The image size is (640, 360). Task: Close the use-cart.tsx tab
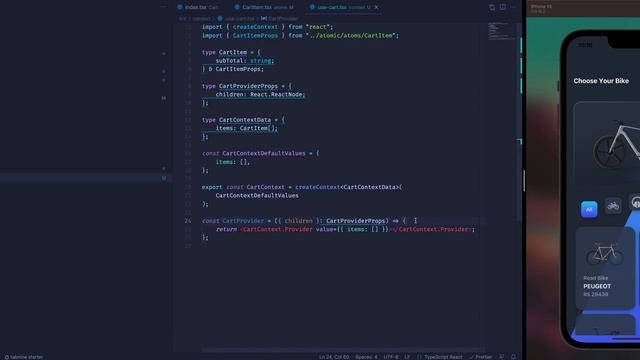point(376,7)
